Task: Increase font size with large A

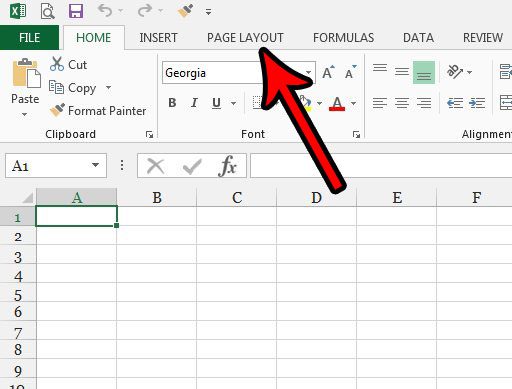Action: point(328,72)
